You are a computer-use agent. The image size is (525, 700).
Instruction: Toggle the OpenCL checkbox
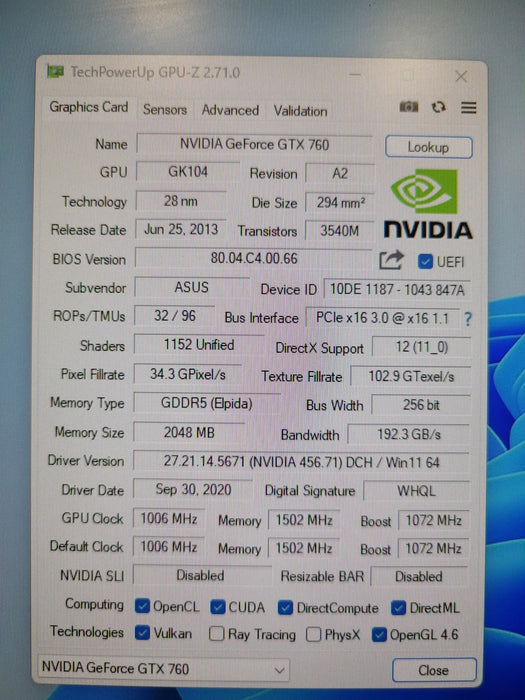point(142,606)
